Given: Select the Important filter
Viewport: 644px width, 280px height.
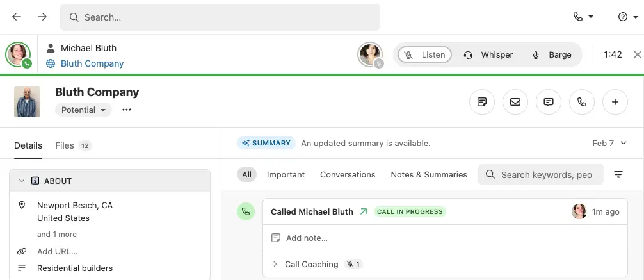Looking at the screenshot, I should point(286,175).
